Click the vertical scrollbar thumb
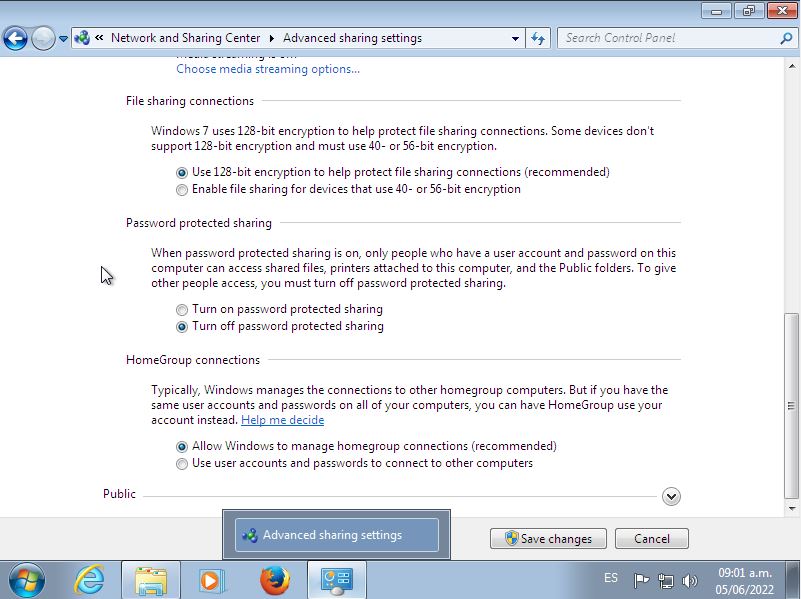801x599 pixels. (791, 406)
